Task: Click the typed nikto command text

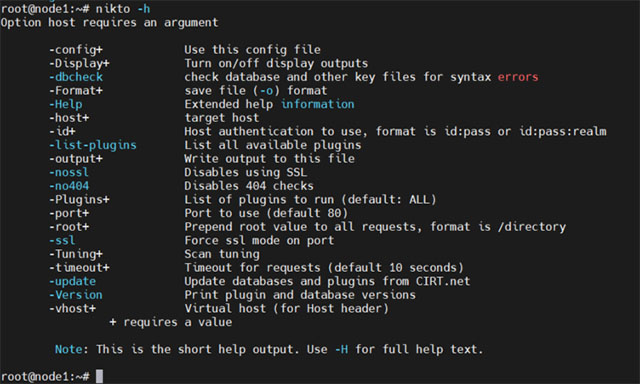Action: (123, 9)
